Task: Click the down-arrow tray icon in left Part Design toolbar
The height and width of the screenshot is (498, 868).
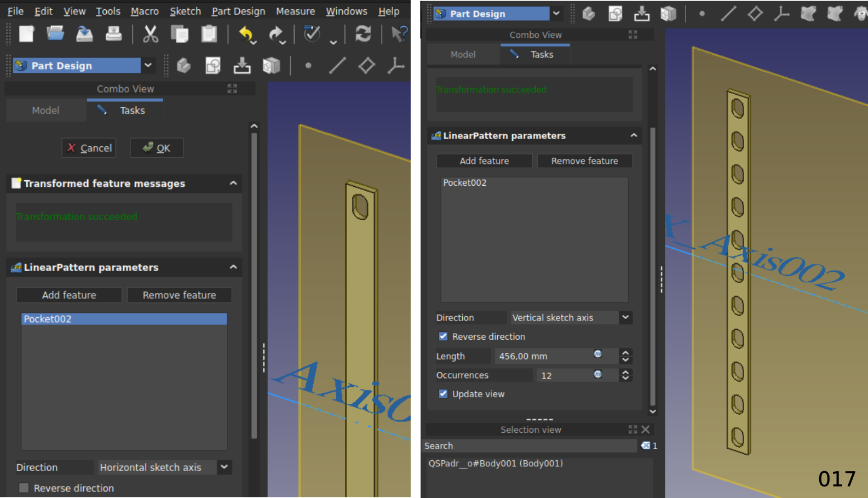Action: [x=242, y=66]
